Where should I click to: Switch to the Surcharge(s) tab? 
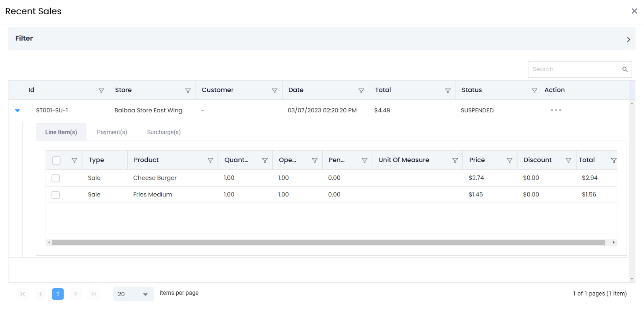(163, 132)
